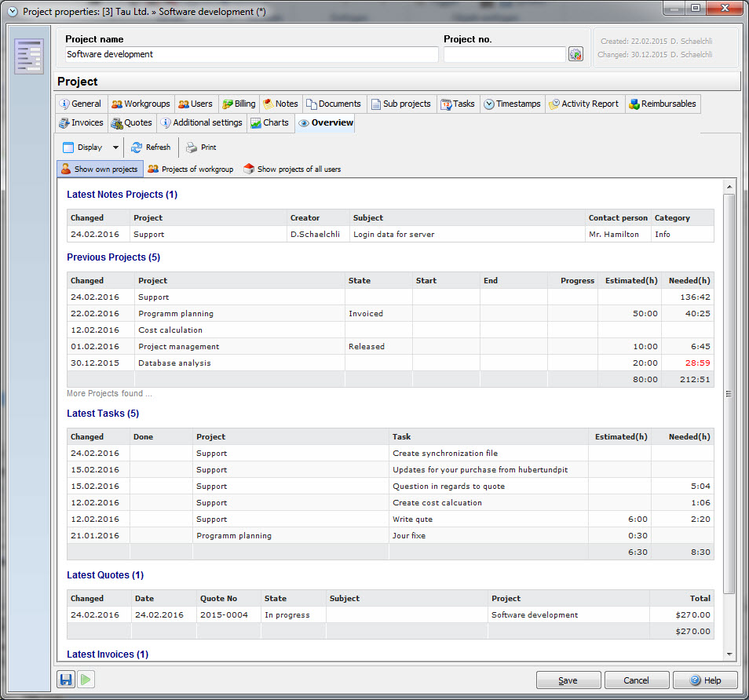
Task: Click the Refresh toolbar icon
Action: coord(137,148)
